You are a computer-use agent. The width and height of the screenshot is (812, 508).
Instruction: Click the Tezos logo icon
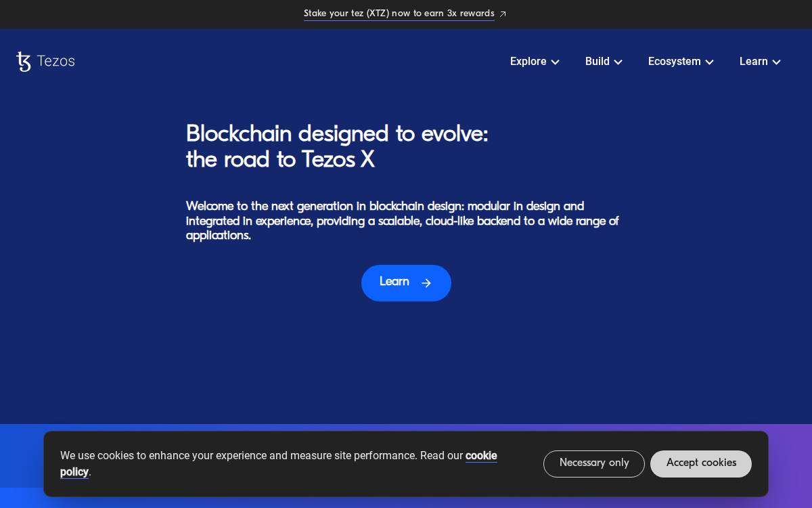tap(24, 62)
